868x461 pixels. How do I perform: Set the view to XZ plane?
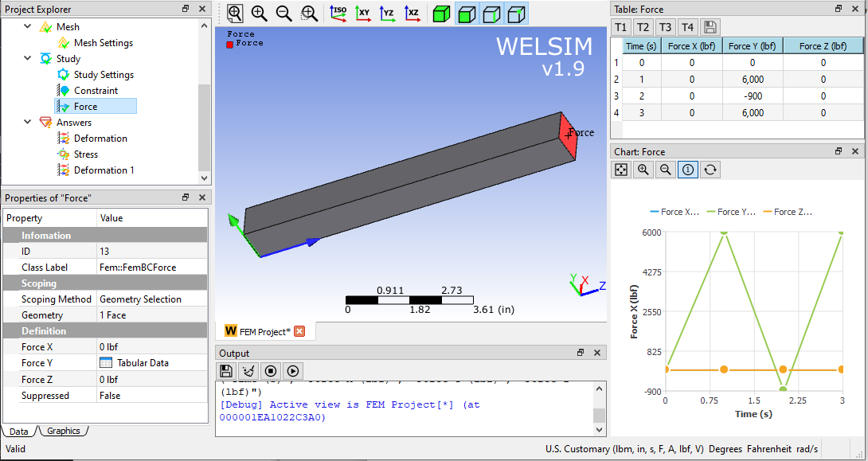(x=412, y=14)
